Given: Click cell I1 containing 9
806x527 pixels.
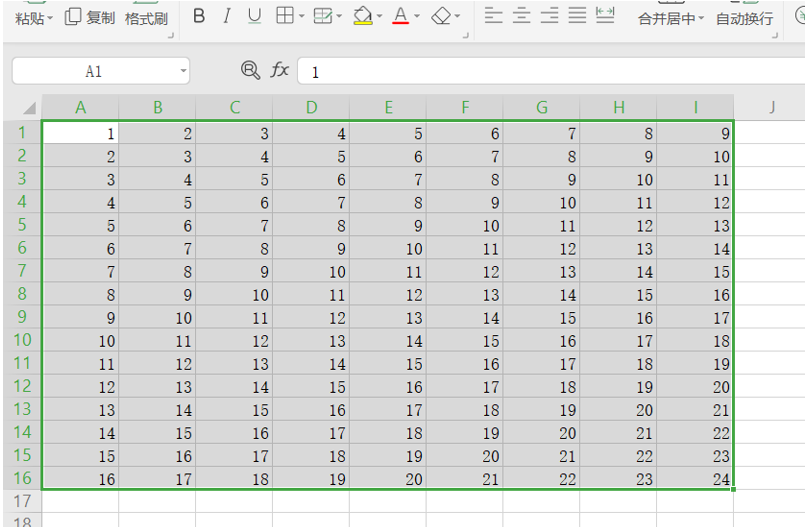Looking at the screenshot, I should (x=695, y=133).
